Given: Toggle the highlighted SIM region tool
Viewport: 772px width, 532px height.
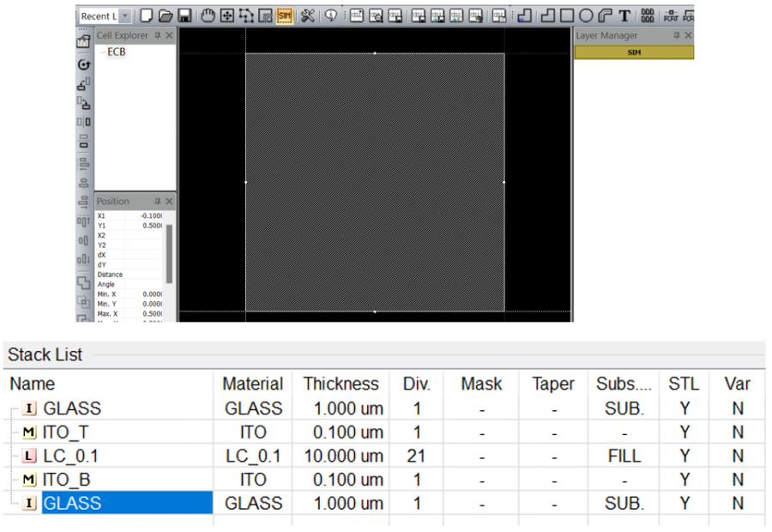Looking at the screenshot, I should [x=285, y=15].
